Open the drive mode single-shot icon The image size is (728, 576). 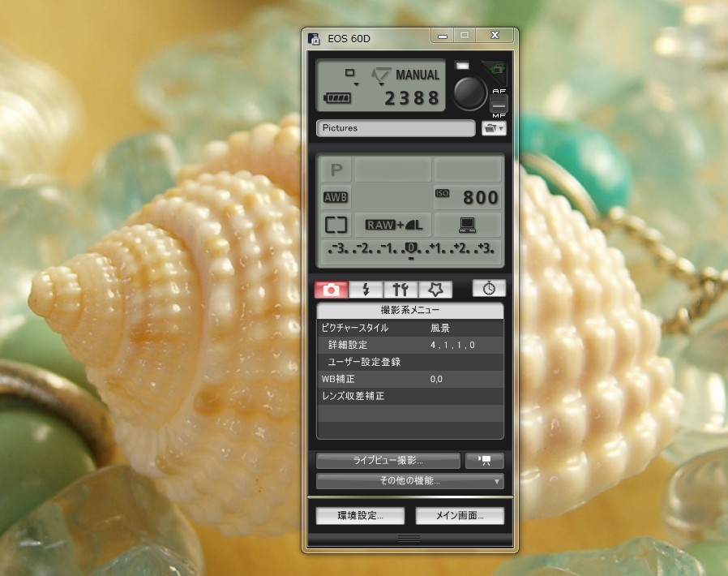point(350,75)
